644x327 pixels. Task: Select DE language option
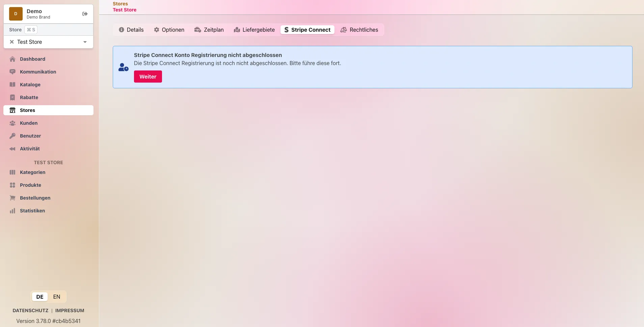pos(40,297)
